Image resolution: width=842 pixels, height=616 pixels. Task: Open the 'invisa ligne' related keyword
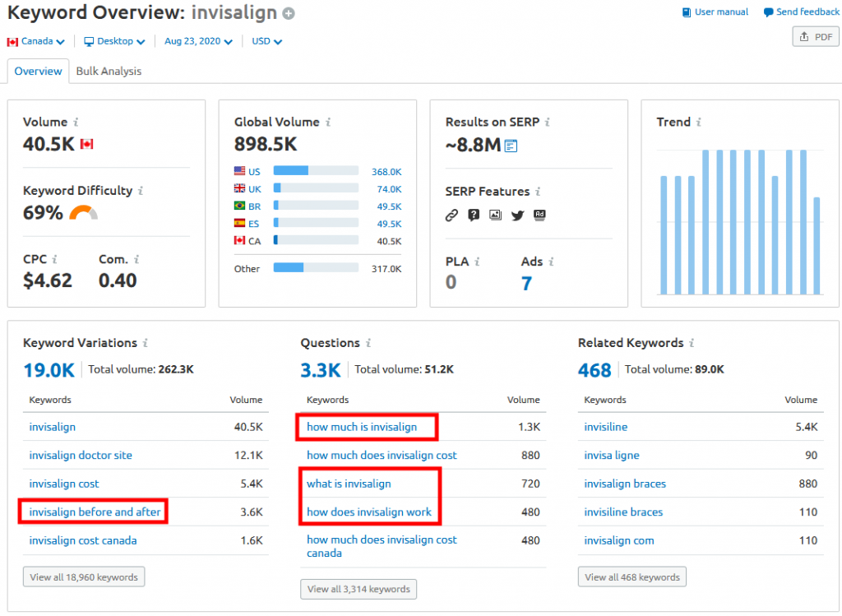[612, 456]
